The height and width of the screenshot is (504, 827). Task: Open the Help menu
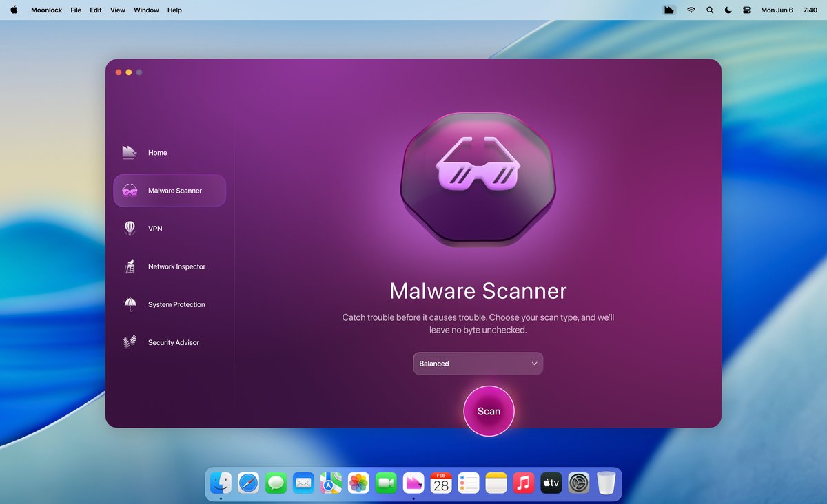tap(175, 10)
